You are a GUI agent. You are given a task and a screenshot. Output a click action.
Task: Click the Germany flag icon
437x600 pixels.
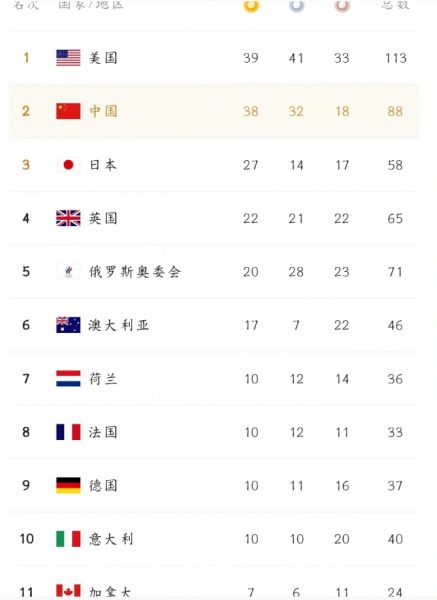pos(68,485)
